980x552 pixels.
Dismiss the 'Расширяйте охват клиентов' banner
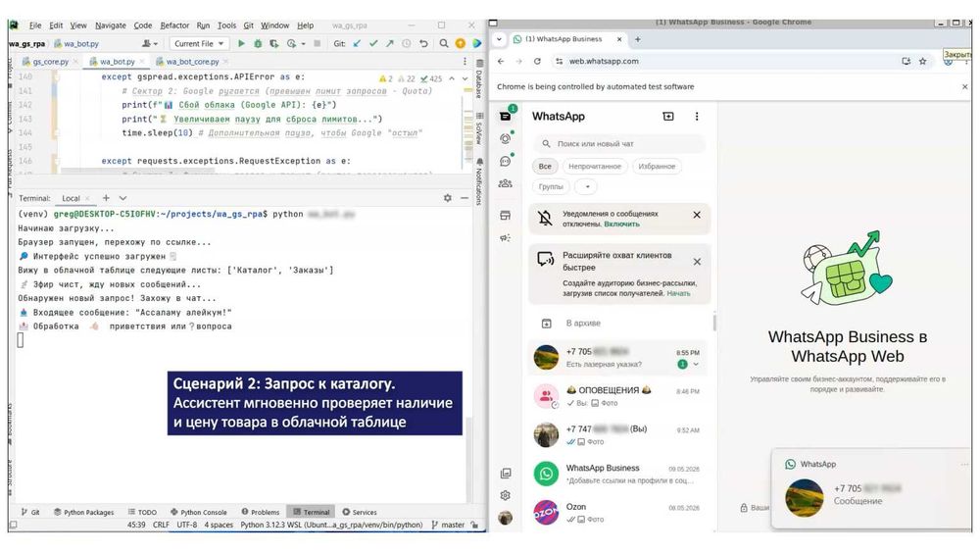pos(697,262)
